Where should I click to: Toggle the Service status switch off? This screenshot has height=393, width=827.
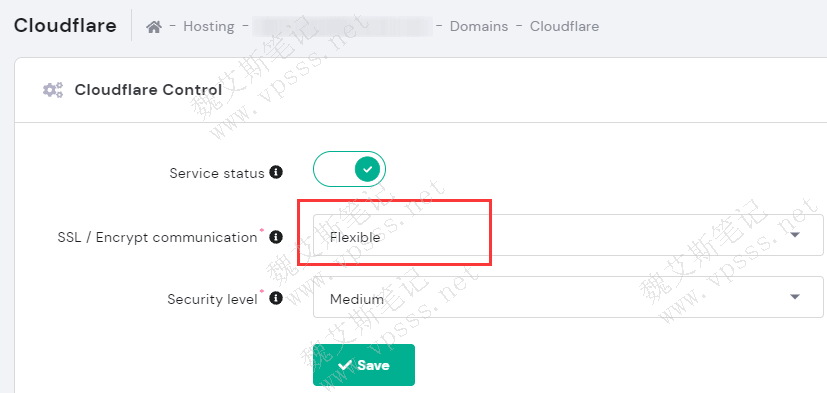pos(349,169)
